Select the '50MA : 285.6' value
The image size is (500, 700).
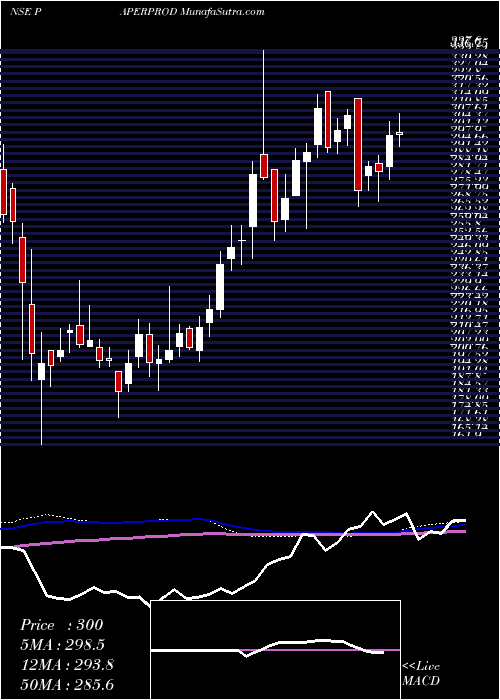click(x=68, y=685)
